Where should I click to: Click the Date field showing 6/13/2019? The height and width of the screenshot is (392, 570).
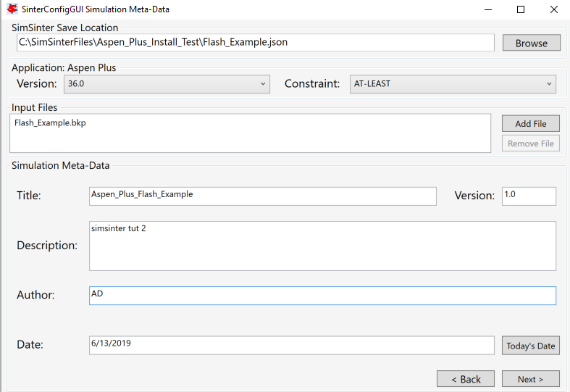(292, 345)
